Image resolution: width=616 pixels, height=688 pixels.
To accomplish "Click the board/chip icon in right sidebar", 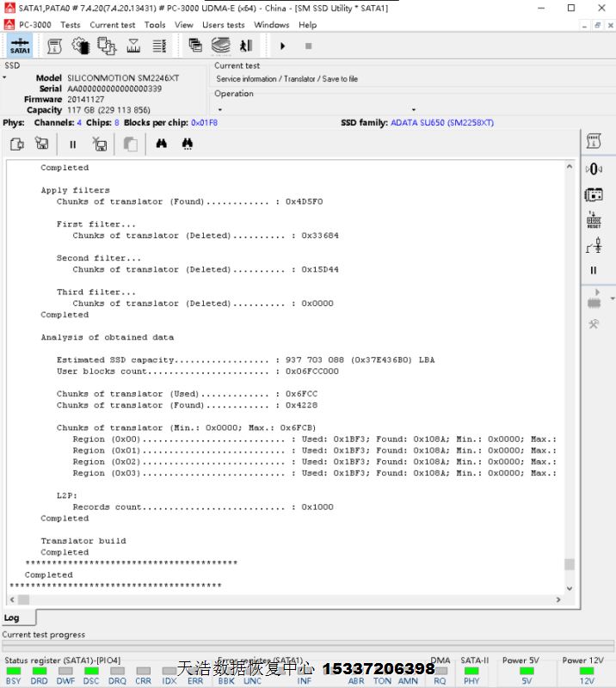I will [x=594, y=195].
